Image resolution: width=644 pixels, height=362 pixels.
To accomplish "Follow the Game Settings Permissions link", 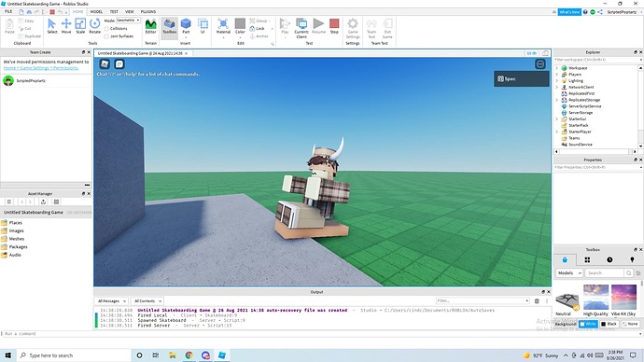I will coord(41,68).
